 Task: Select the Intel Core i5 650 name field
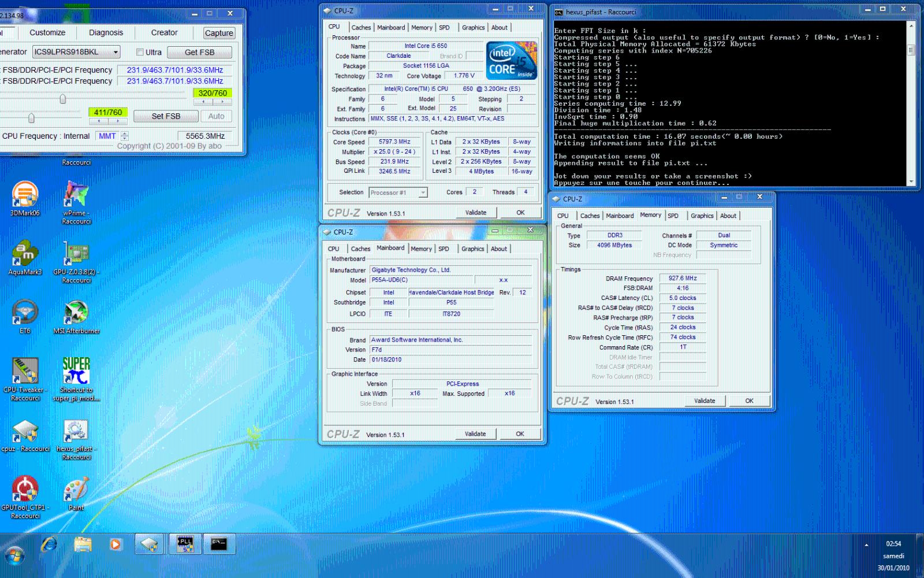click(426, 46)
